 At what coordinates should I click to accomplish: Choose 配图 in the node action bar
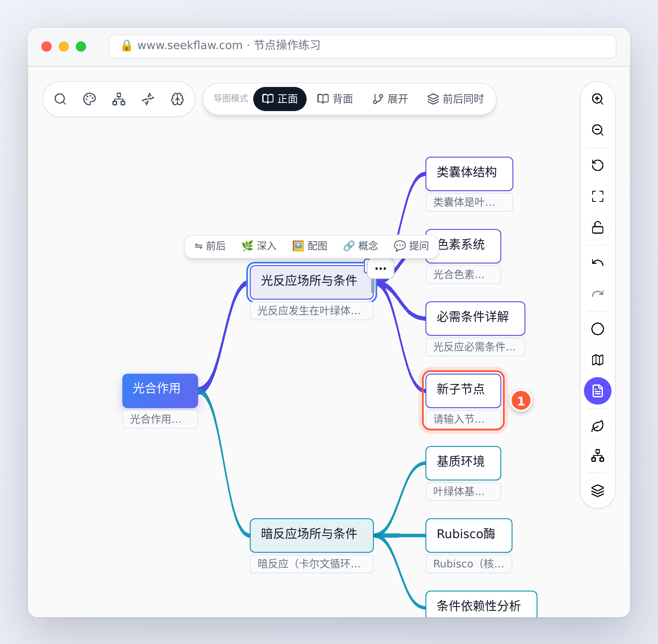pos(310,246)
